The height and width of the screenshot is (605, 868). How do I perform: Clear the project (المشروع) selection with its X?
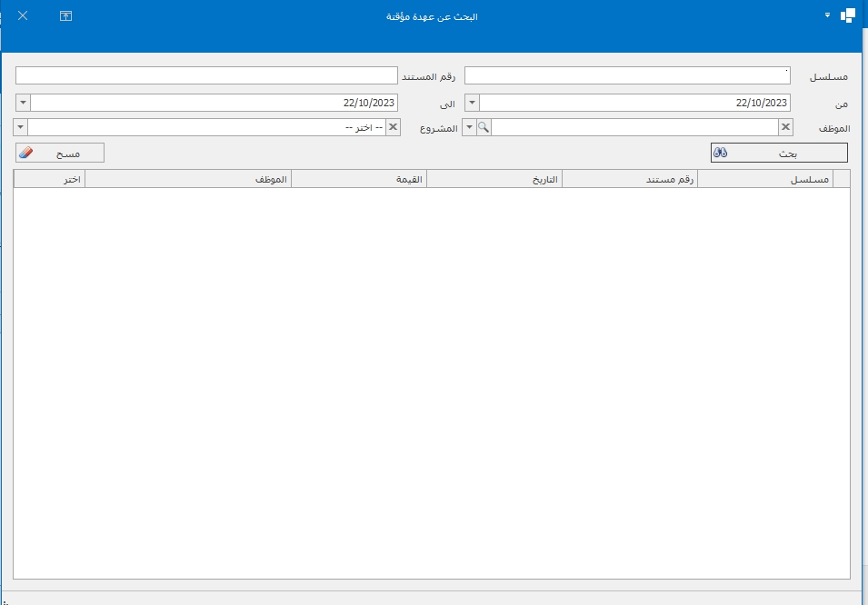[x=393, y=127]
